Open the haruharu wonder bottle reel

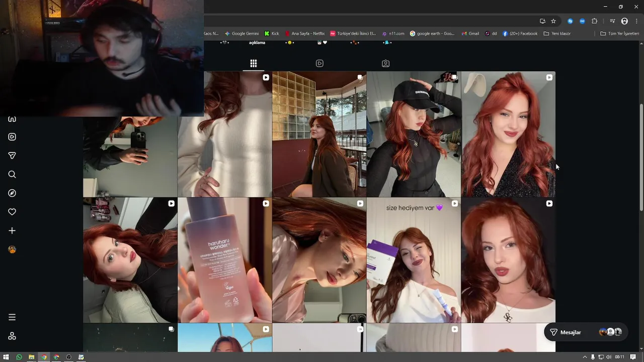click(224, 260)
